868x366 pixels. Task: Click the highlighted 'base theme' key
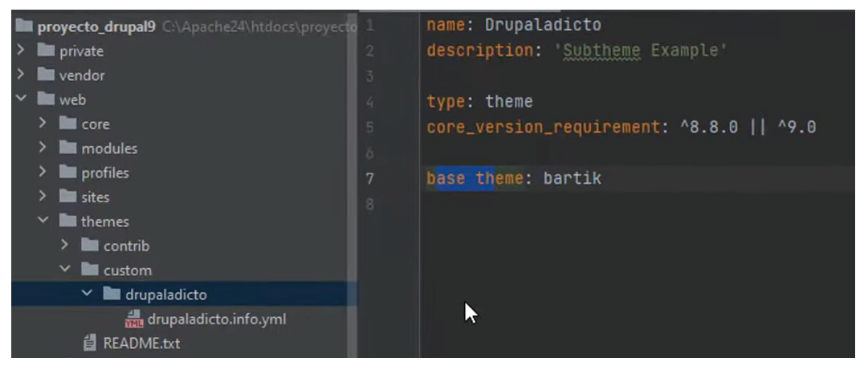[x=475, y=179]
